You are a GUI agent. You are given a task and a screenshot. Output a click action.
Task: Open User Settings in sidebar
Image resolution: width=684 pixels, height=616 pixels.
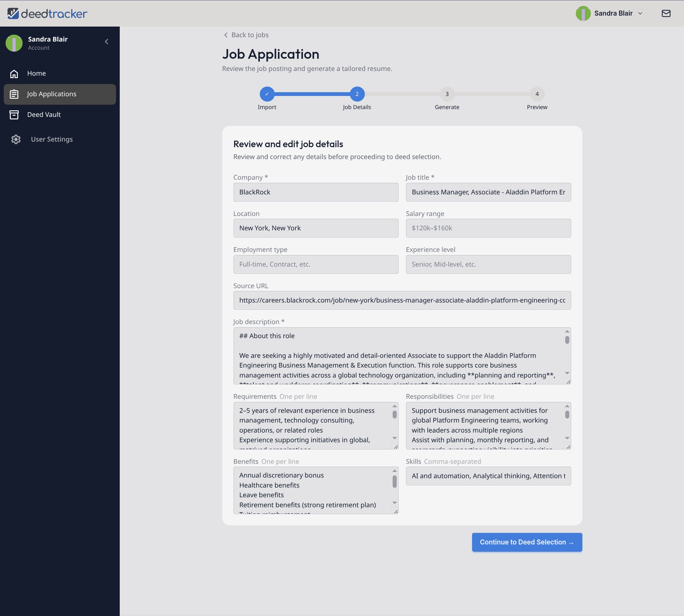pyautogui.click(x=60, y=139)
